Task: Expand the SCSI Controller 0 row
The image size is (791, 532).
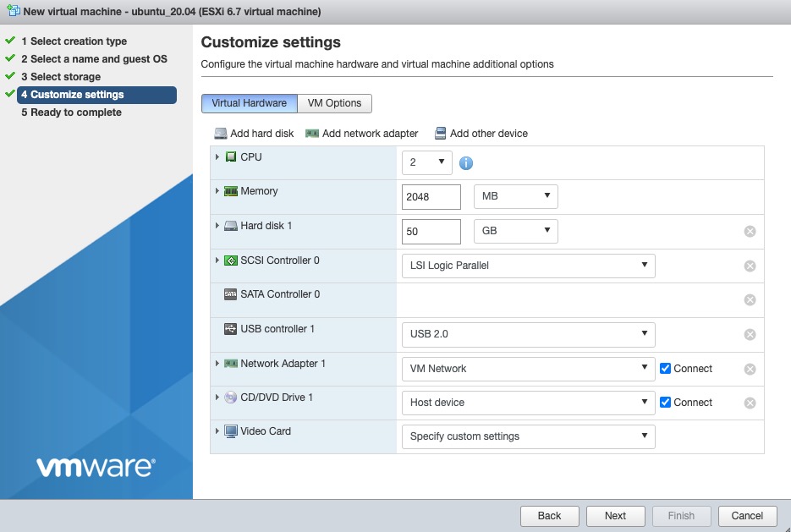Action: (217, 261)
